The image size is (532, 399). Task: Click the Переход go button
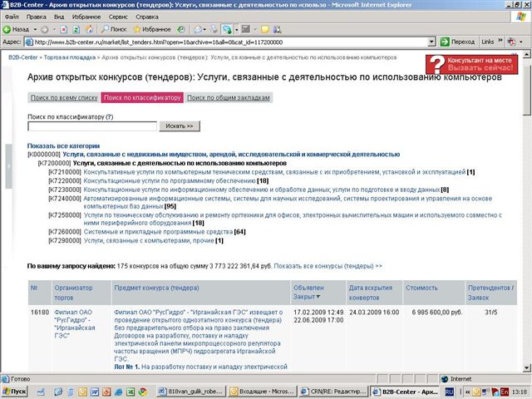457,42
